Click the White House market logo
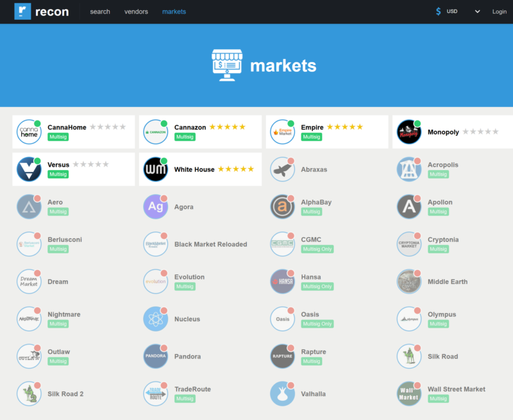This screenshot has width=513, height=420. [x=156, y=169]
